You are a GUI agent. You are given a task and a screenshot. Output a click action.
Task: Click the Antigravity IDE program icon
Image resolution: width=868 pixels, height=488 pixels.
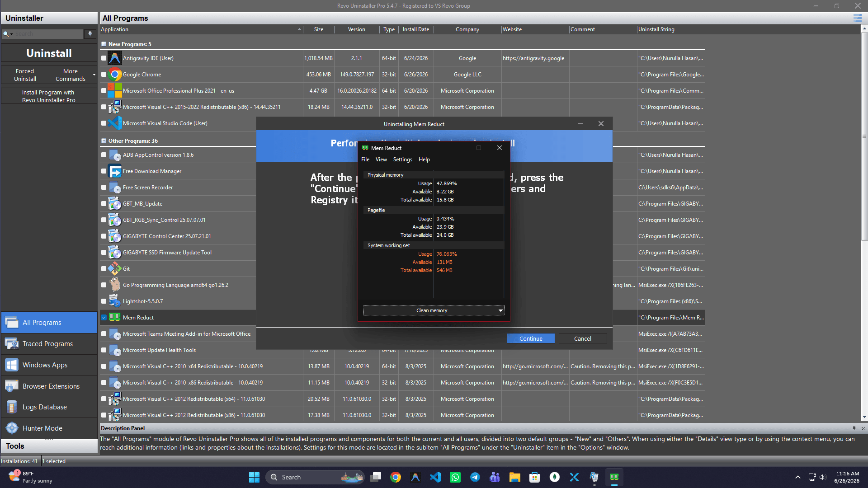point(115,58)
